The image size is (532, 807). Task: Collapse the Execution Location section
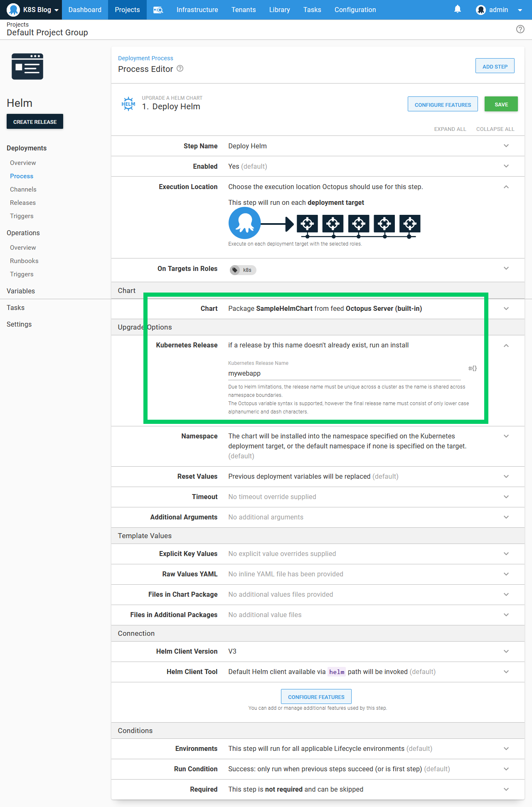click(x=506, y=187)
